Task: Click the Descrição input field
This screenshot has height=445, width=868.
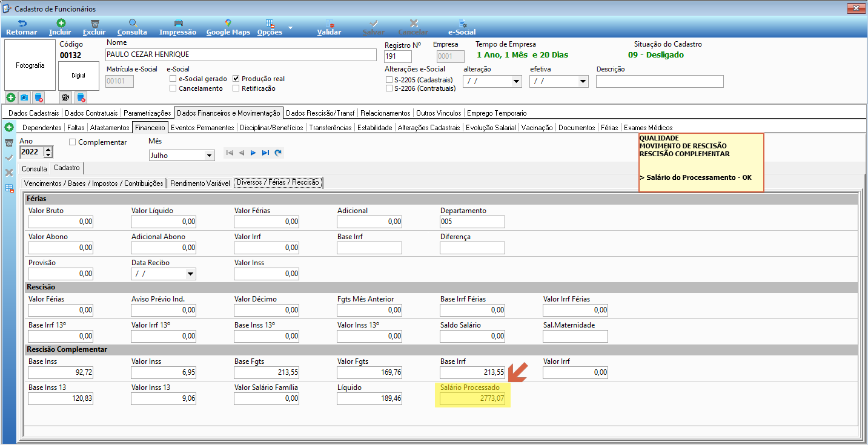Action: tap(660, 81)
